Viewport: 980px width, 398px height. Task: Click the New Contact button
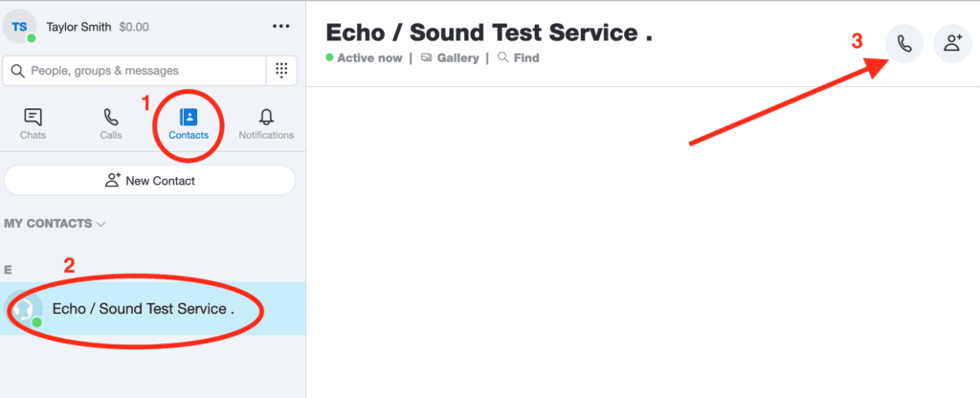click(x=150, y=180)
